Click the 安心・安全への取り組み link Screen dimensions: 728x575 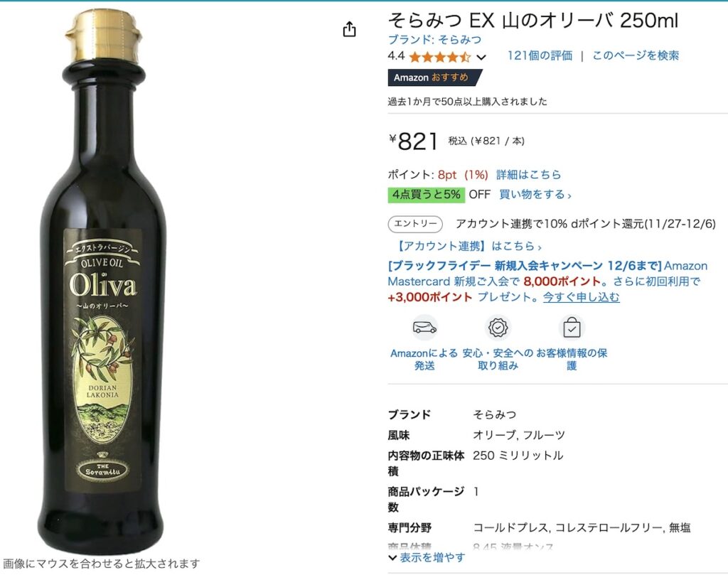(x=498, y=359)
